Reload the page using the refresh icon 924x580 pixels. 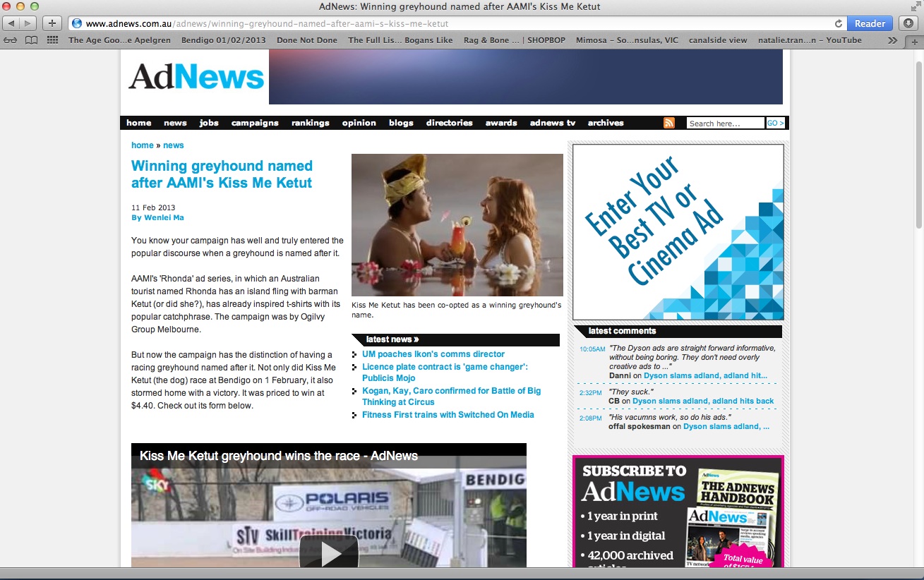(x=839, y=23)
